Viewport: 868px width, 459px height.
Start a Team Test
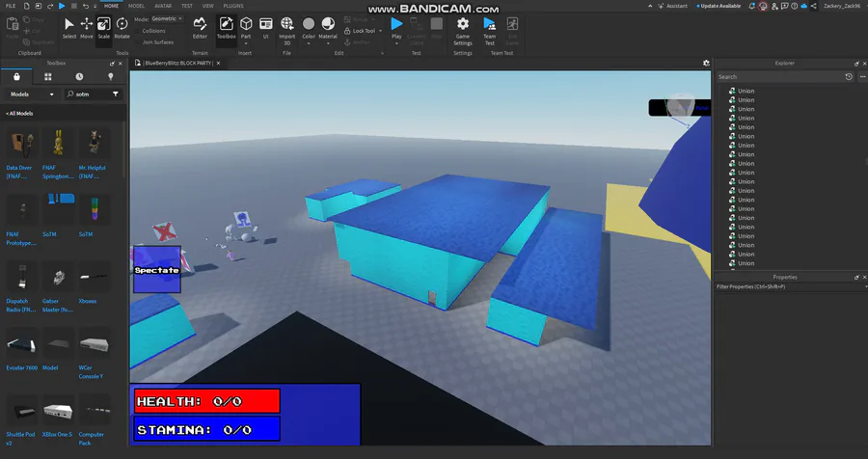(489, 31)
